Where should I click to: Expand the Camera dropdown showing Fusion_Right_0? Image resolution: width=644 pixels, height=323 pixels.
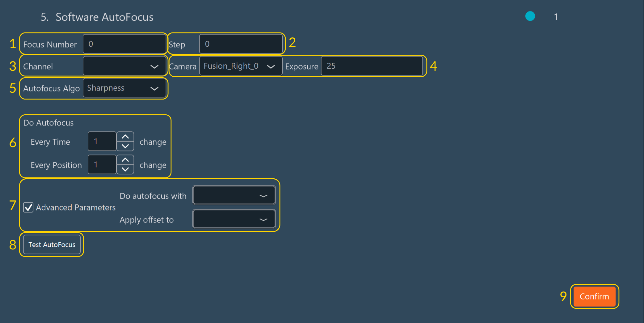(x=240, y=66)
